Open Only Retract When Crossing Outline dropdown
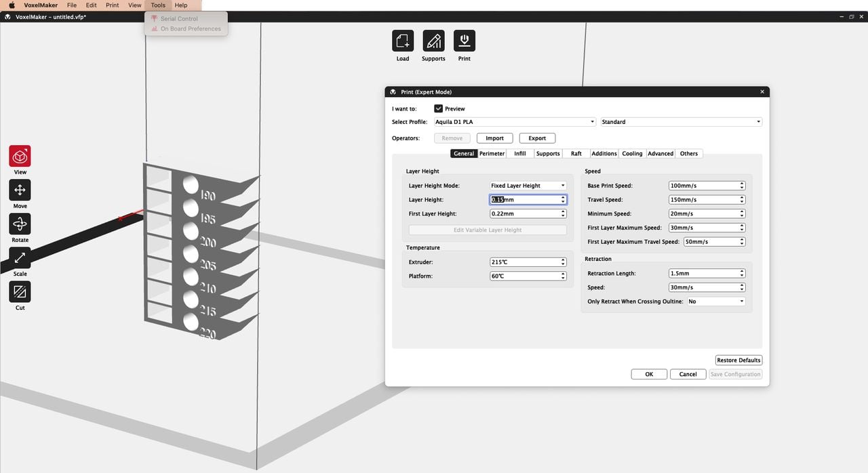The height and width of the screenshot is (473, 868). click(x=715, y=302)
